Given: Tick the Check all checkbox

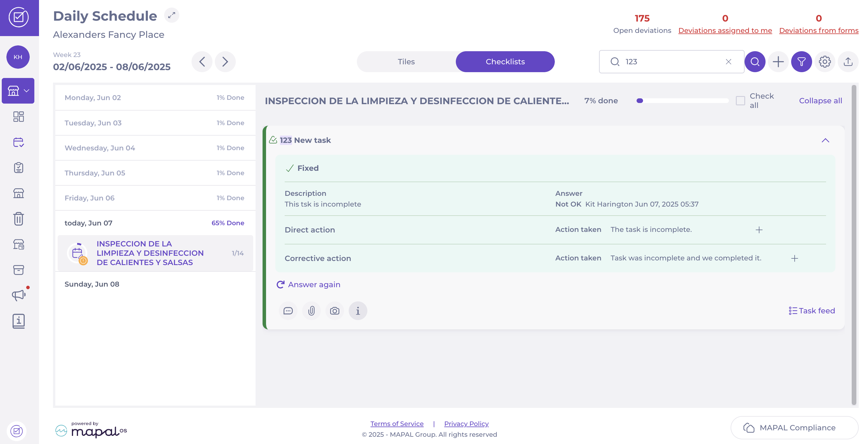Looking at the screenshot, I should click(x=740, y=101).
